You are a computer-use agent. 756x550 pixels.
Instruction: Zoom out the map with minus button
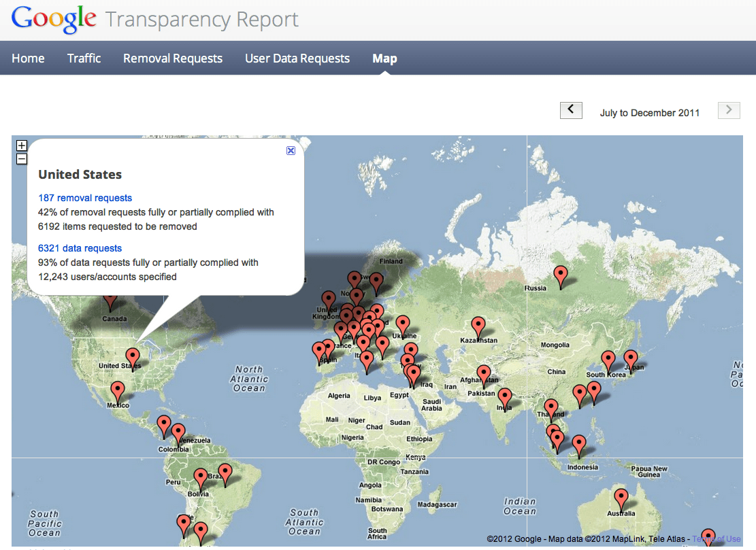tap(22, 159)
